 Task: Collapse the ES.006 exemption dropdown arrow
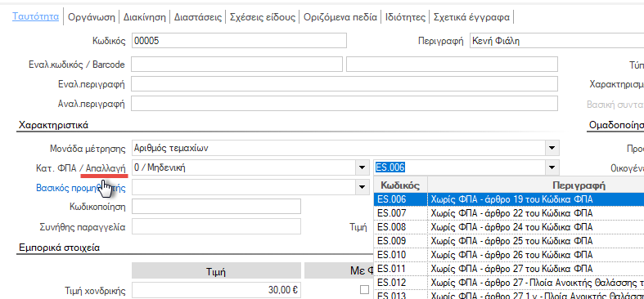(552, 167)
